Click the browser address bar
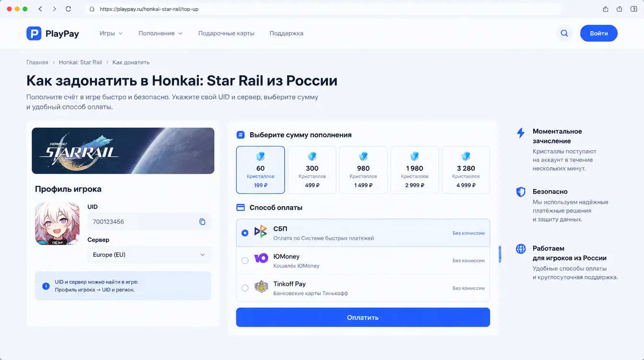The height and width of the screenshot is (360, 644). (x=323, y=9)
